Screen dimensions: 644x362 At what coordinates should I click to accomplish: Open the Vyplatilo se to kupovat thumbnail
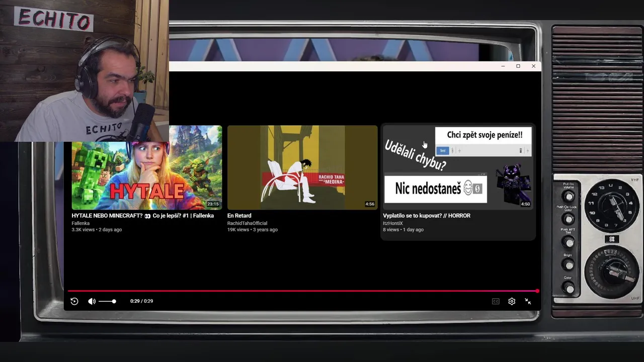coord(458,167)
